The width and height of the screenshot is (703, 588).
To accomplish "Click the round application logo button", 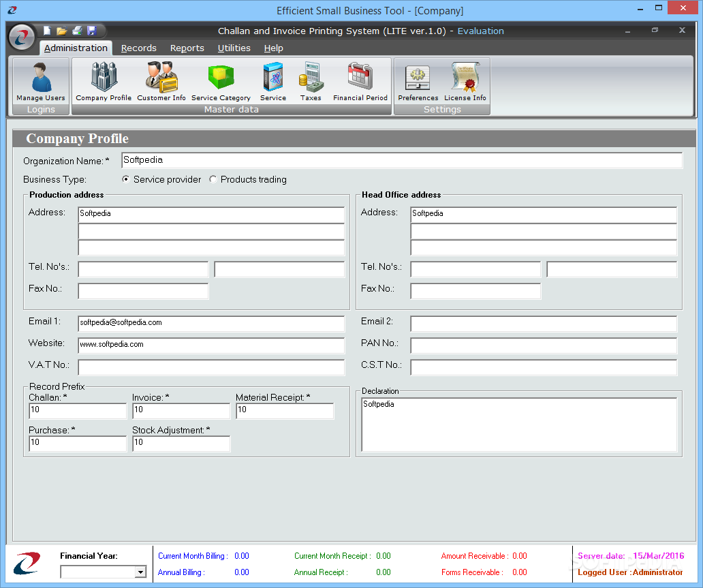I will pos(21,37).
